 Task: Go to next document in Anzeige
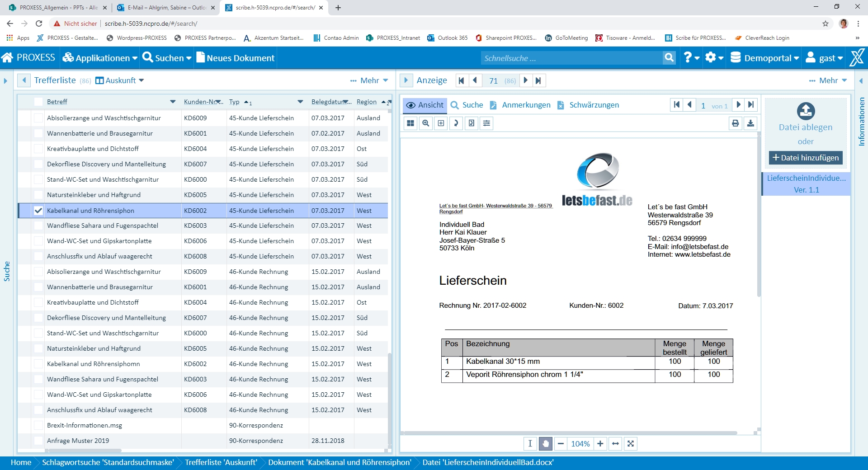(525, 80)
